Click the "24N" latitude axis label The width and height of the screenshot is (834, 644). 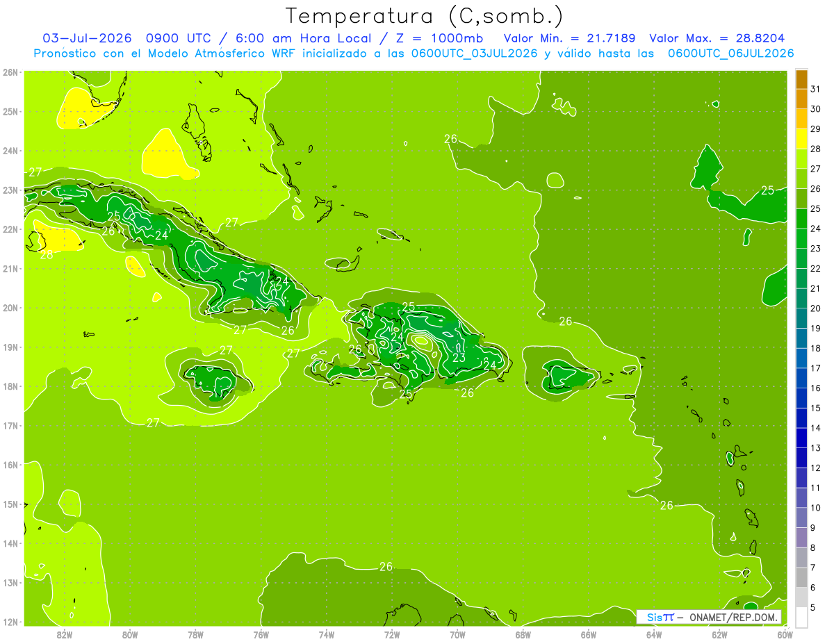click(10, 151)
